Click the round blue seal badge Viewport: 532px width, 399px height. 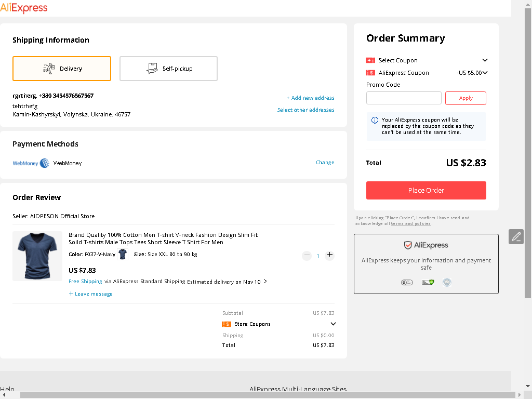tap(447, 282)
